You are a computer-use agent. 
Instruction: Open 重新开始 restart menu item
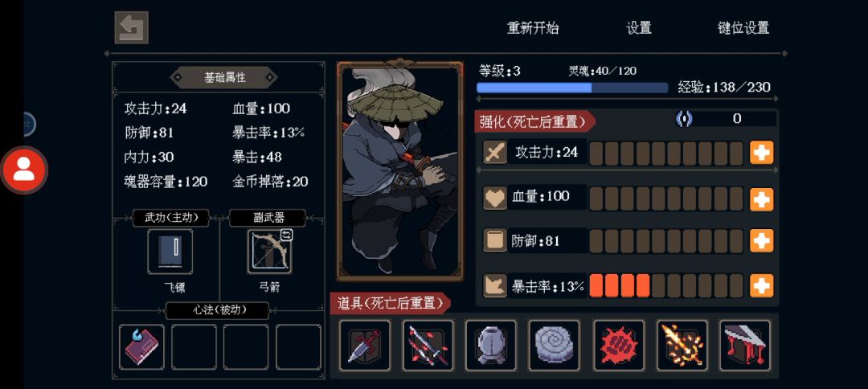pyautogui.click(x=533, y=28)
